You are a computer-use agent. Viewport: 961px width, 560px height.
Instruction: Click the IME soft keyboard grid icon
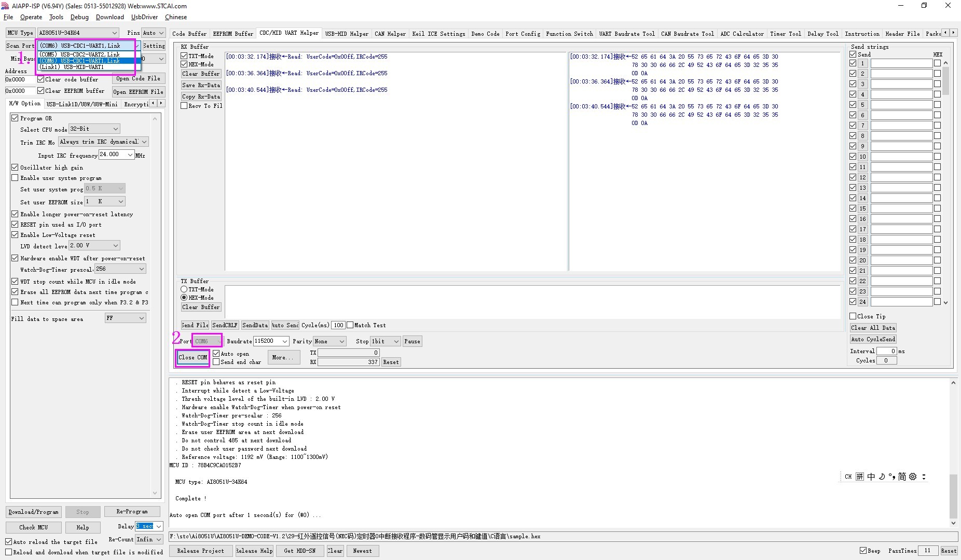(860, 477)
